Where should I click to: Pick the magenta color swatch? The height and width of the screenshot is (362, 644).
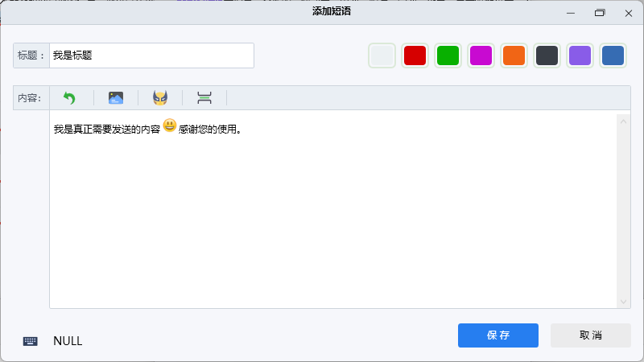pyautogui.click(x=481, y=56)
